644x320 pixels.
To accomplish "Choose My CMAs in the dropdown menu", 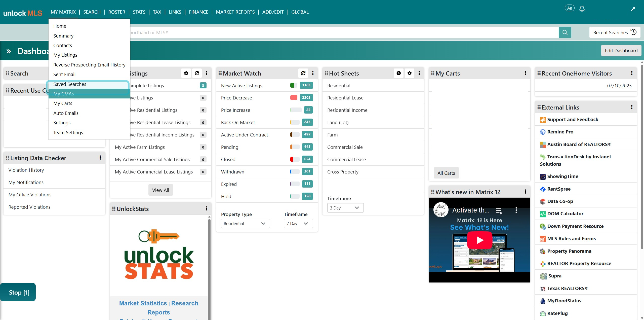I will pyautogui.click(x=89, y=94).
